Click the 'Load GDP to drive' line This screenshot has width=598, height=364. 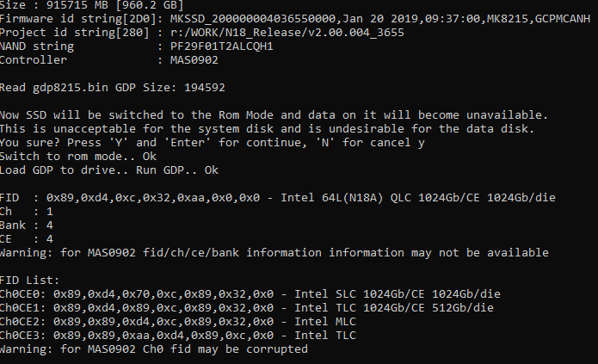109,170
